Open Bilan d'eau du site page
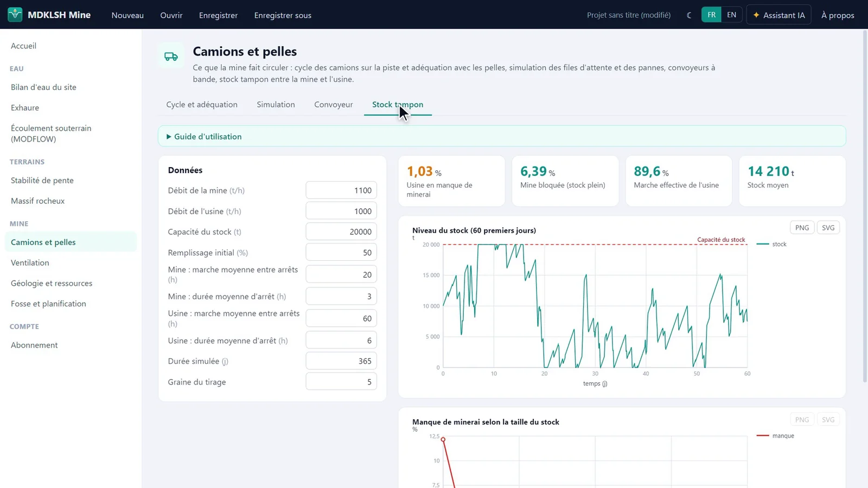Viewport: 868px width, 488px height. 71,87
